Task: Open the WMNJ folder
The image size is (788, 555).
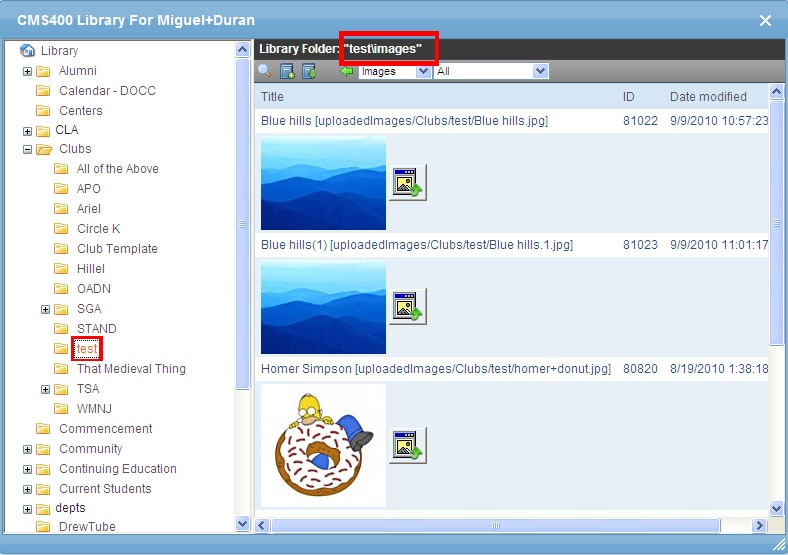Action: 94,408
